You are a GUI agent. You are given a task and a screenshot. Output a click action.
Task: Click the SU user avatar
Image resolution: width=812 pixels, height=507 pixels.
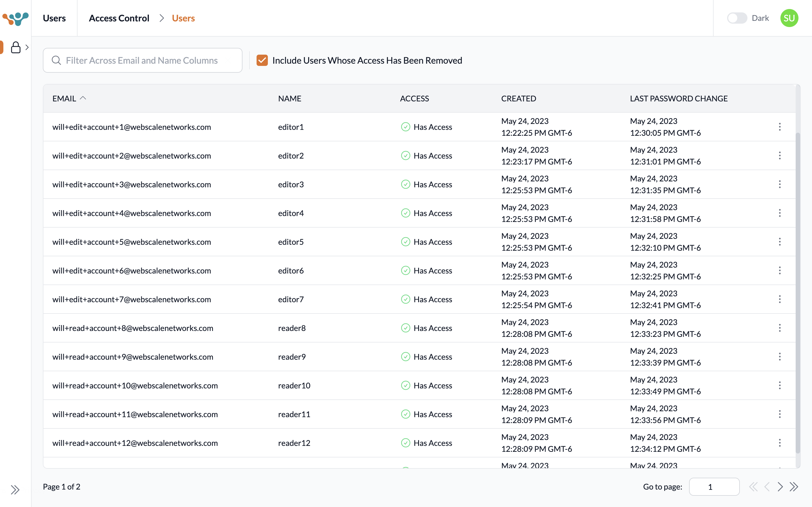(789, 18)
